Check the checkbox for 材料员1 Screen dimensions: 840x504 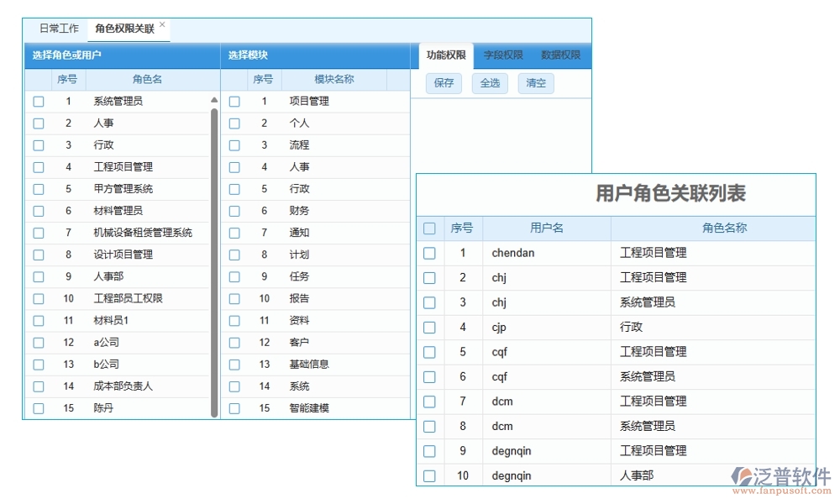[39, 320]
